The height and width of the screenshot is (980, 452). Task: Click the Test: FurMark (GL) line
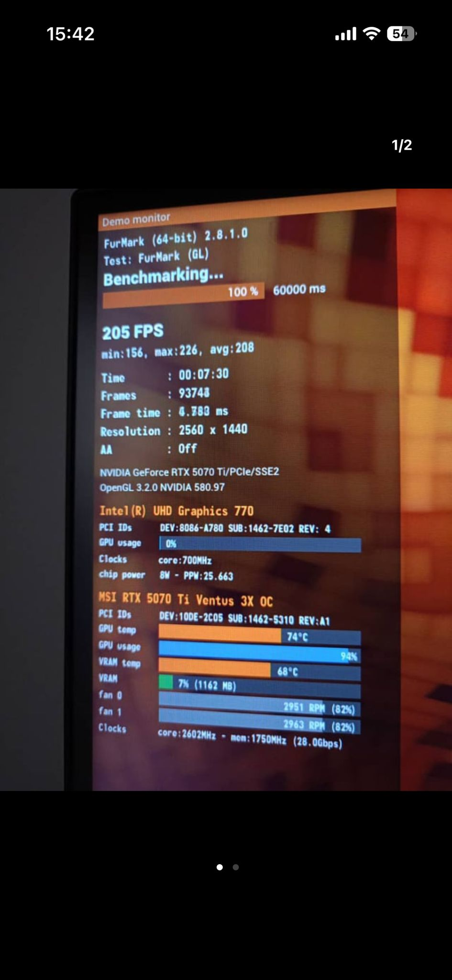(x=156, y=257)
